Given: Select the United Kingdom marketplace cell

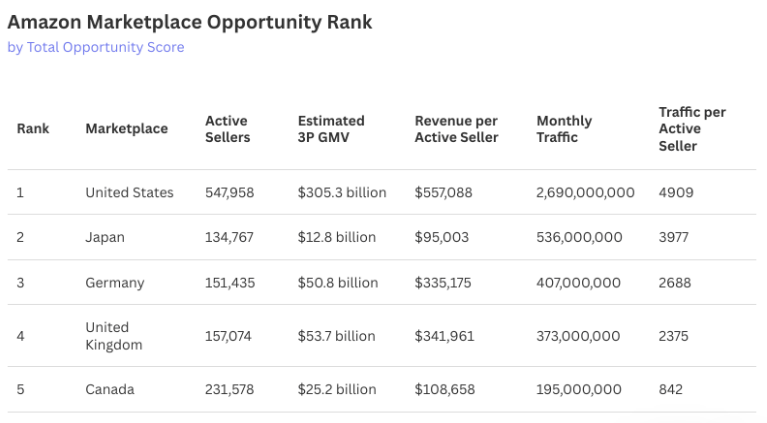Looking at the screenshot, I should pyautogui.click(x=114, y=336).
